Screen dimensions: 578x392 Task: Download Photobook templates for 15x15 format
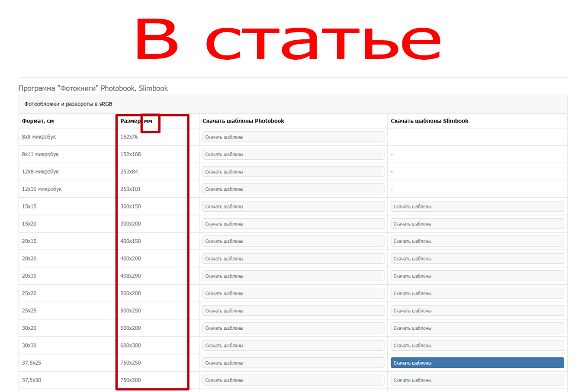293,206
